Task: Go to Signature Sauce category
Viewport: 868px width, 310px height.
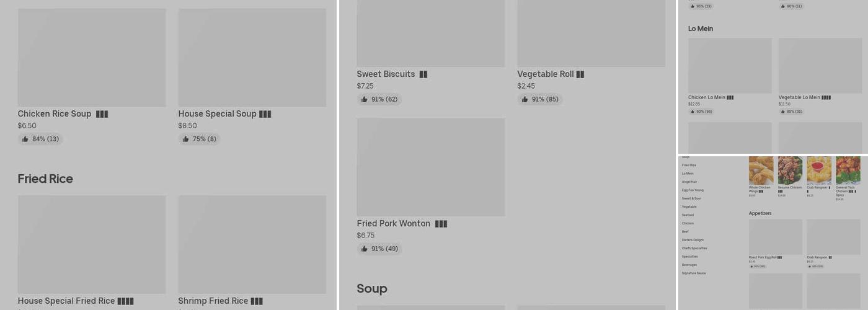Action: tap(694, 273)
